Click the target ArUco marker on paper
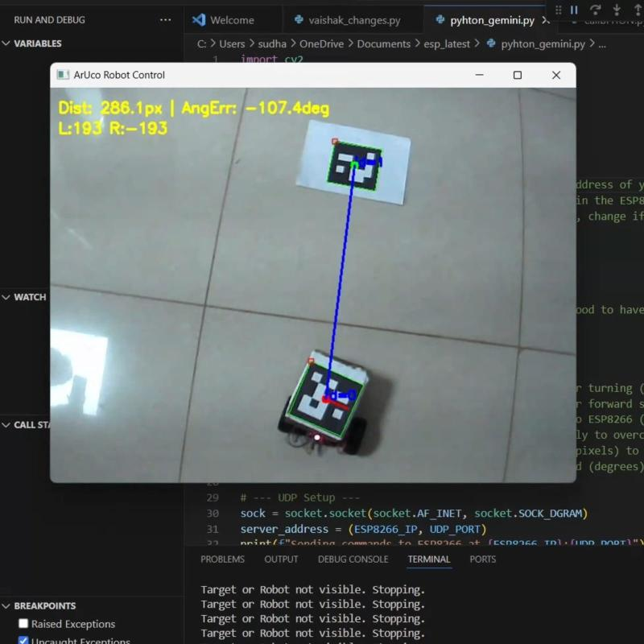The height and width of the screenshot is (644, 644). pos(355,166)
